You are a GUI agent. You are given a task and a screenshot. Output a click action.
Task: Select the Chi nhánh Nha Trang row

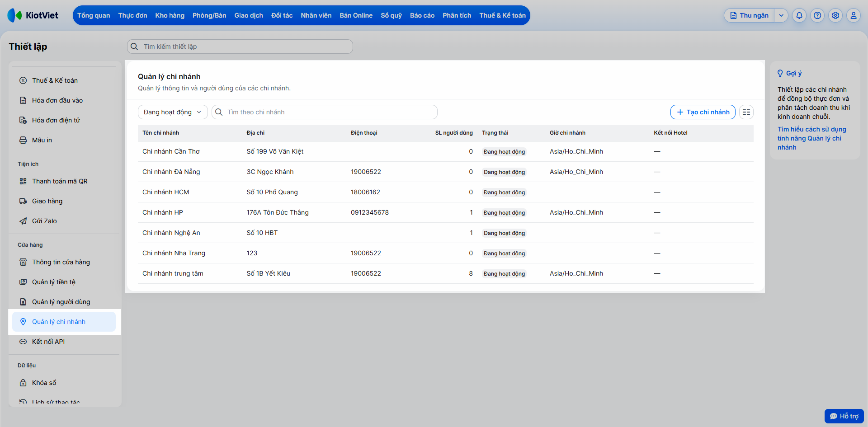coord(446,253)
